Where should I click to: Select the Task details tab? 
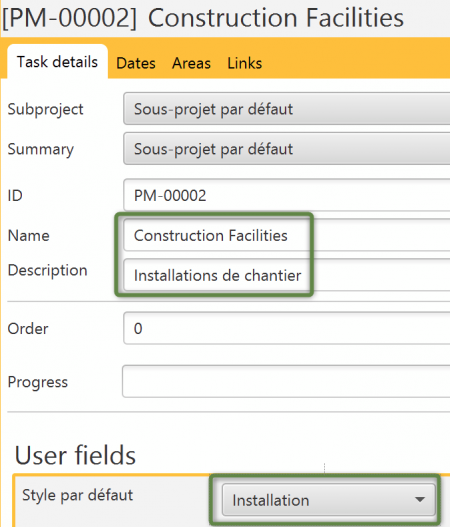point(57,62)
